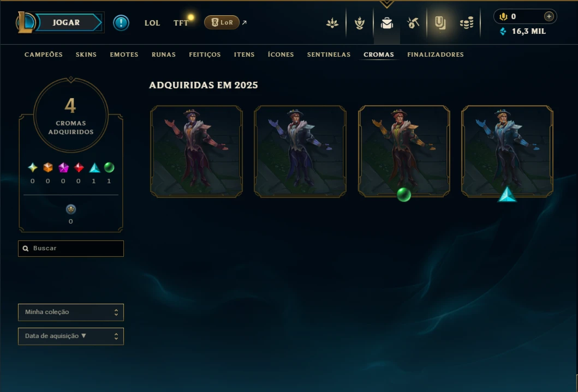578x392 pixels.
Task: Open the TFT game mode link
Action: pyautogui.click(x=181, y=23)
